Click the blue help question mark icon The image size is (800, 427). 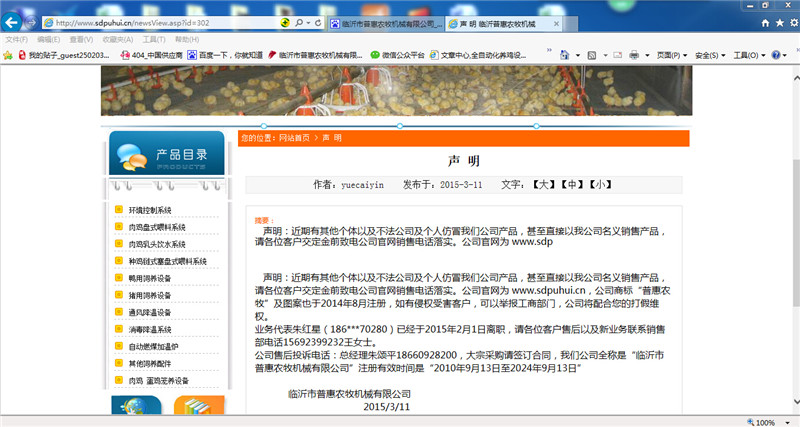778,55
